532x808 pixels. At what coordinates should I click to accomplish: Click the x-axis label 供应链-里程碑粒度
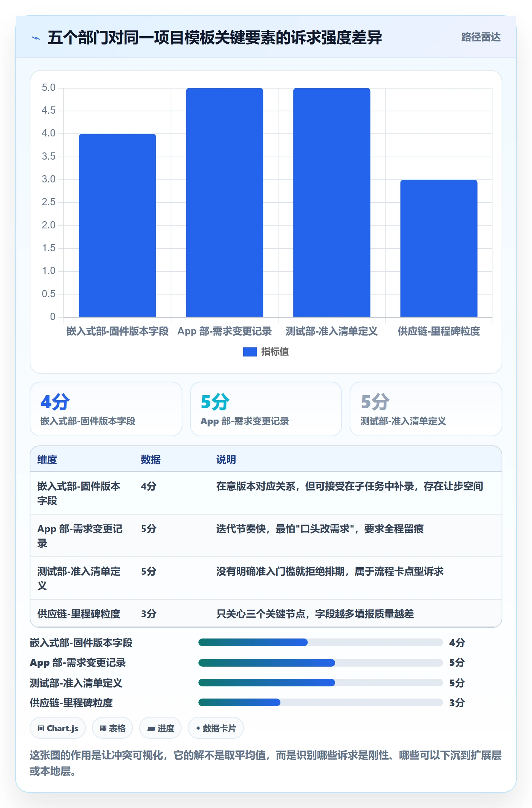pyautogui.click(x=439, y=331)
